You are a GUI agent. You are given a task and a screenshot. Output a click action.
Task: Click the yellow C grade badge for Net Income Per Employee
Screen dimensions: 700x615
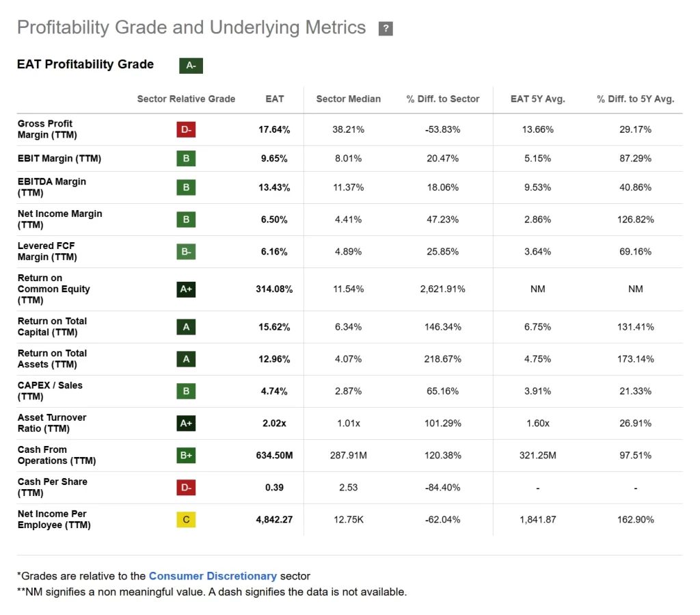tap(186, 520)
